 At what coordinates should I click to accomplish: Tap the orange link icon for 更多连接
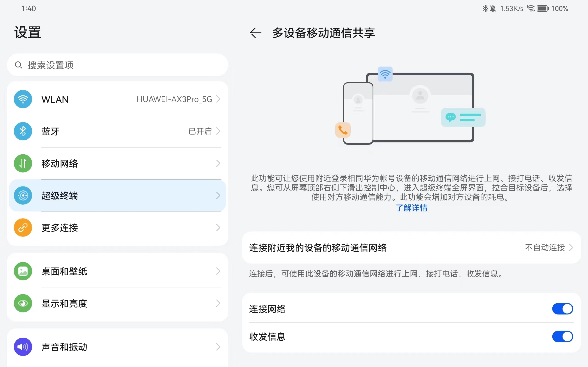click(x=23, y=228)
